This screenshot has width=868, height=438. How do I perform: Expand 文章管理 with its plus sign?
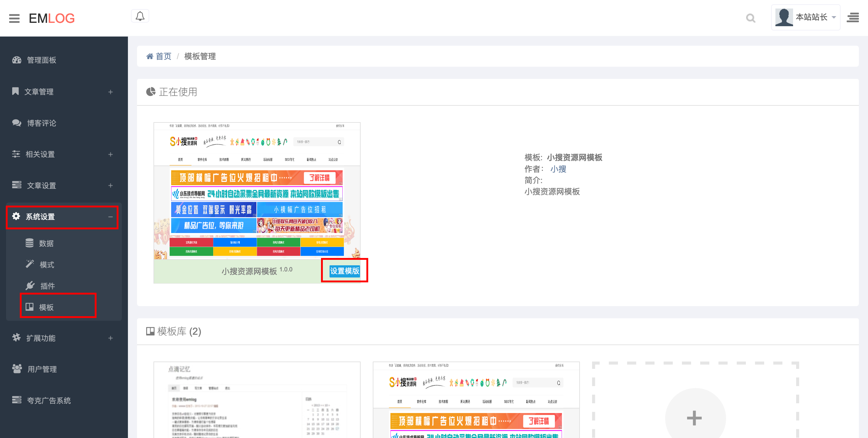click(111, 92)
